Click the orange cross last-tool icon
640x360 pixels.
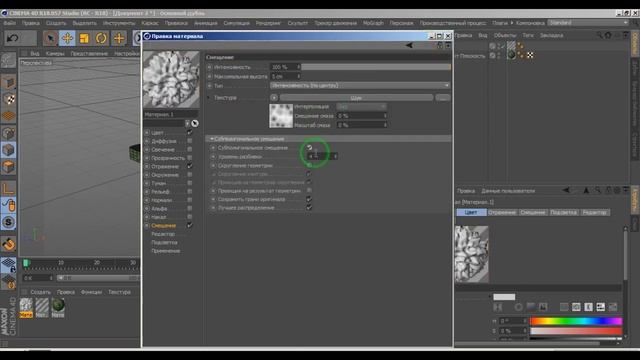click(119, 38)
